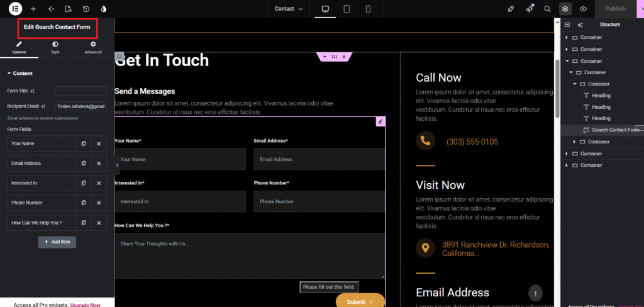
Task: Switch to the Style tab
Action: pyautogui.click(x=55, y=48)
